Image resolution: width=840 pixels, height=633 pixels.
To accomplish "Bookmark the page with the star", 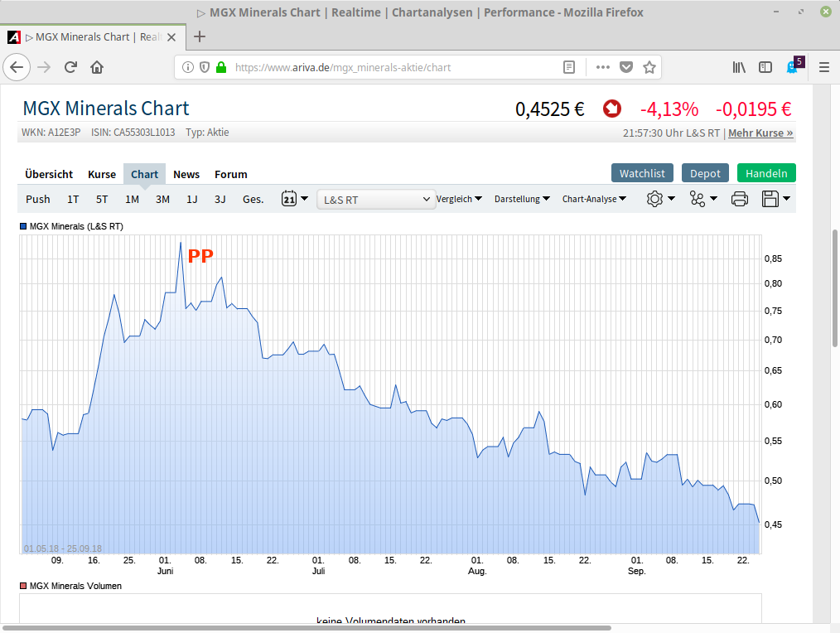I will click(x=649, y=67).
